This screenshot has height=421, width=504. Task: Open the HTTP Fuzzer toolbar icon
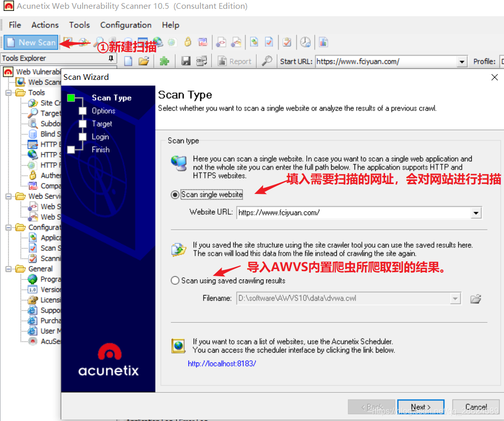[x=172, y=43]
